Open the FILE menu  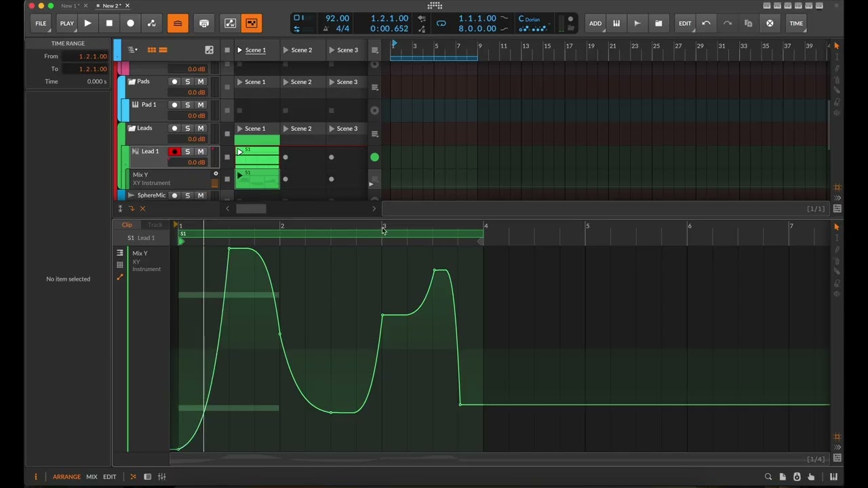click(41, 23)
